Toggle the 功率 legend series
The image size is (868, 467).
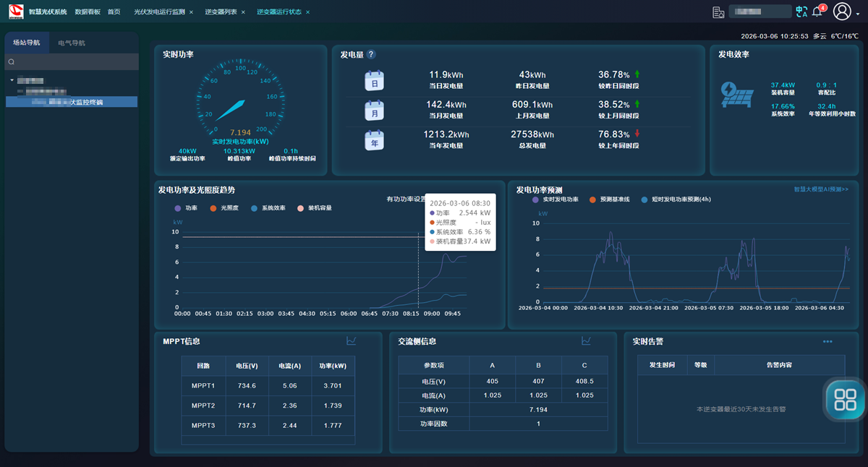coord(186,208)
